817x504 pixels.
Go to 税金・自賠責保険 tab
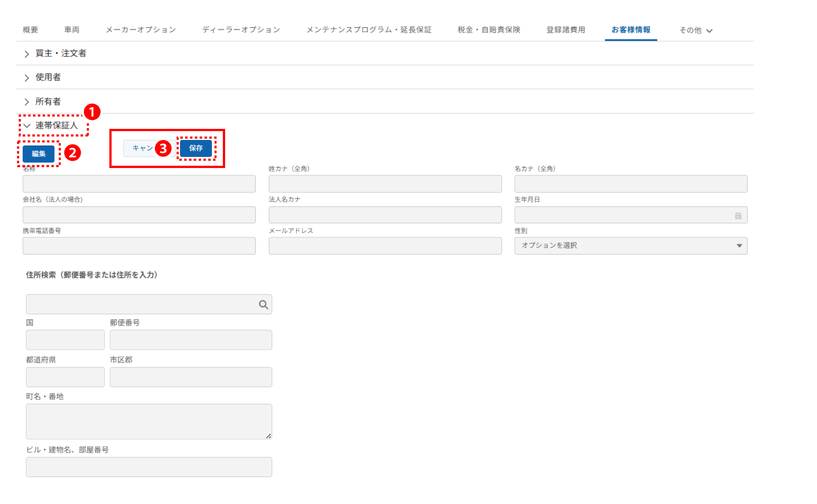488,30
